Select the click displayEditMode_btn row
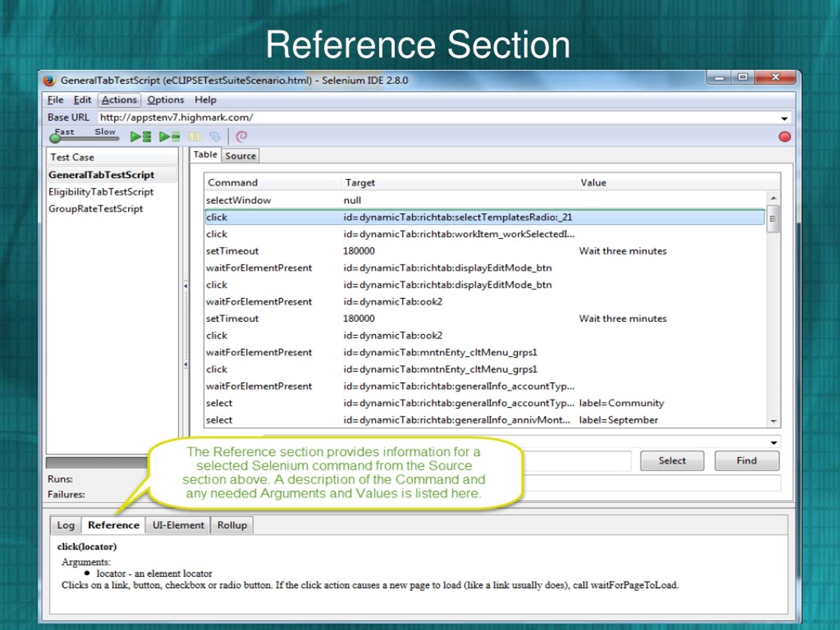This screenshot has height=630, width=840. (485, 285)
